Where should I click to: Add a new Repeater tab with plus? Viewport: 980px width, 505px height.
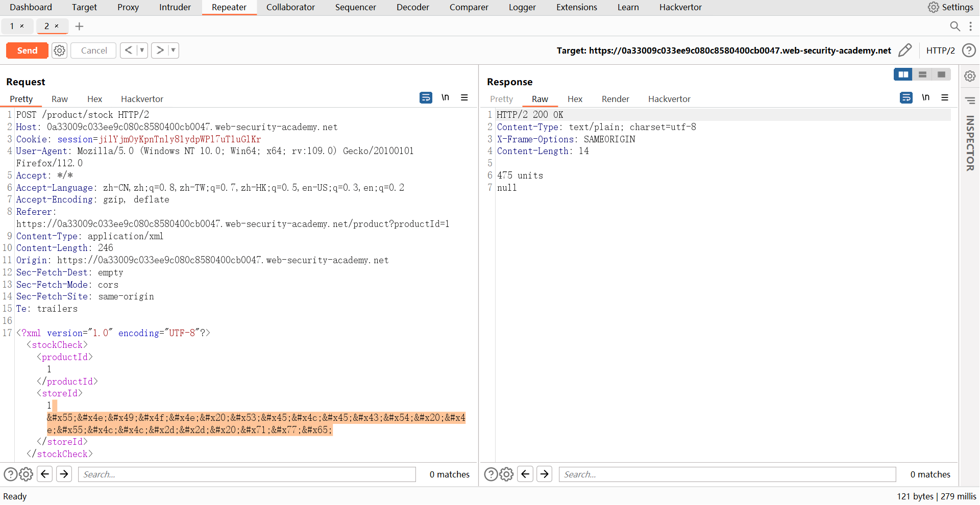pos(79,27)
